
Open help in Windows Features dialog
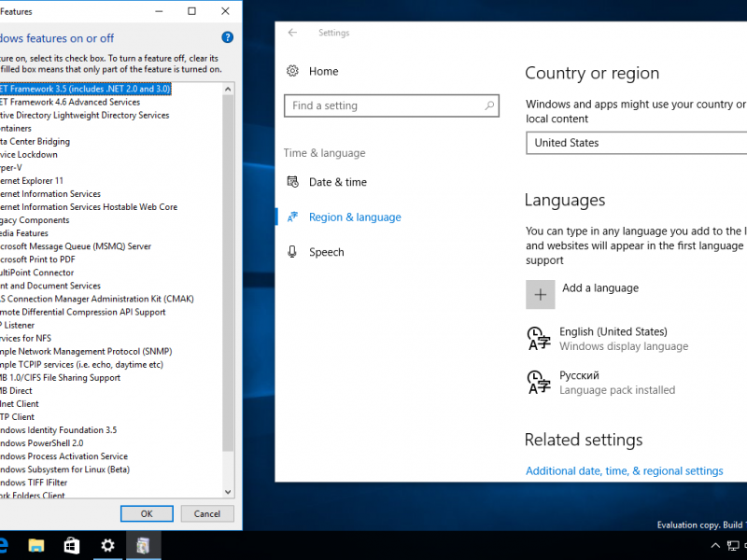tap(227, 37)
